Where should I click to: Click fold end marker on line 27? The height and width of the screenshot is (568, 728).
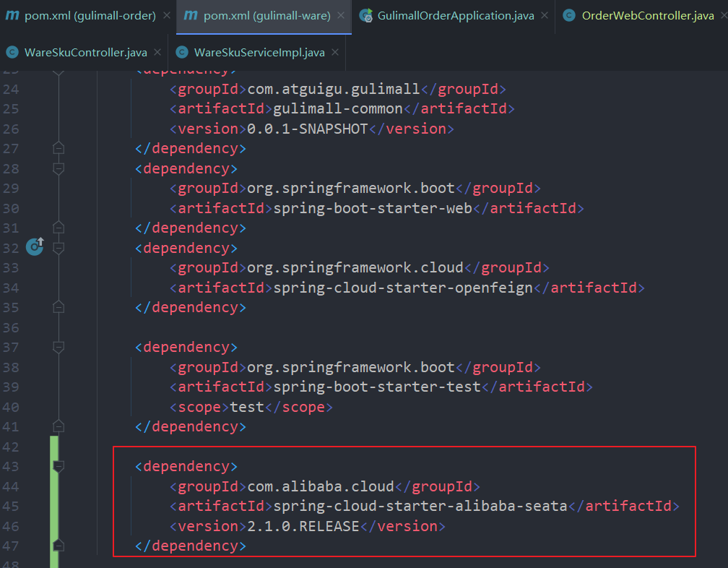[58, 148]
